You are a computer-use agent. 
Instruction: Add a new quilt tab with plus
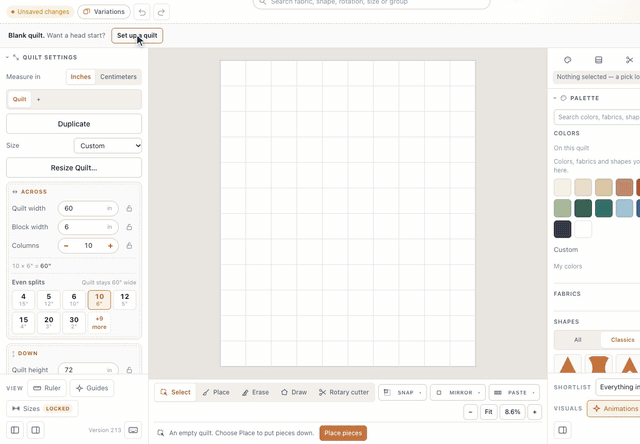(x=38, y=100)
